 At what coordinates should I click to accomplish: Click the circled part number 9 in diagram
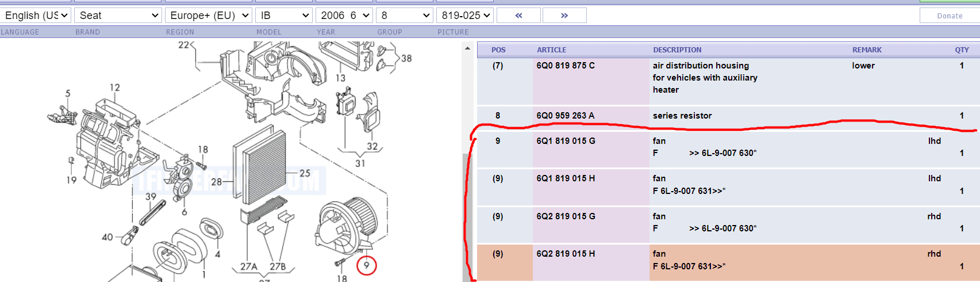tap(366, 265)
